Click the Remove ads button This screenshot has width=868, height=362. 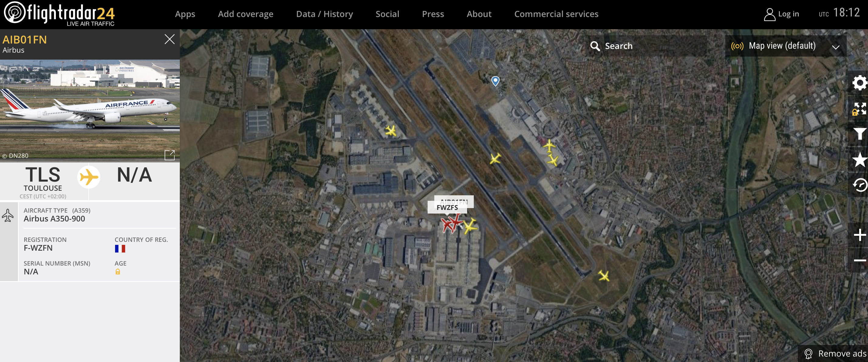point(834,353)
